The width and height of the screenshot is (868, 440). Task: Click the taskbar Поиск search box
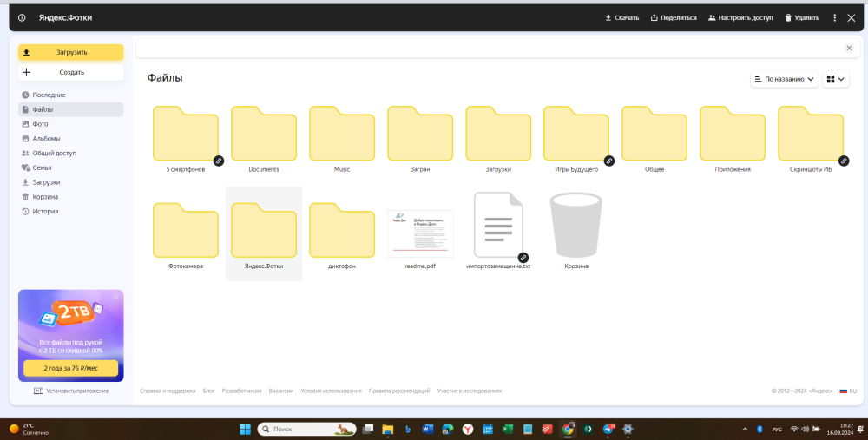pos(306,429)
